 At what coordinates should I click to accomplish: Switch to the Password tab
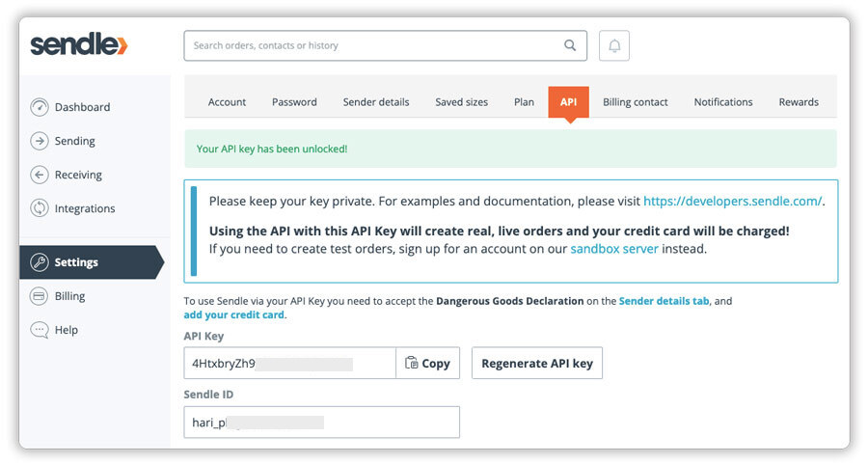point(294,102)
